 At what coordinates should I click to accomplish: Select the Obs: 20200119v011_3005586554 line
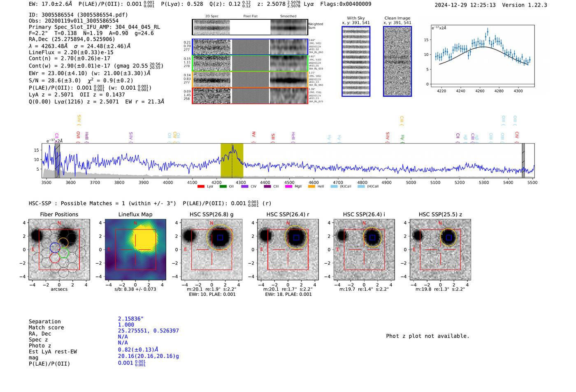[74, 21]
